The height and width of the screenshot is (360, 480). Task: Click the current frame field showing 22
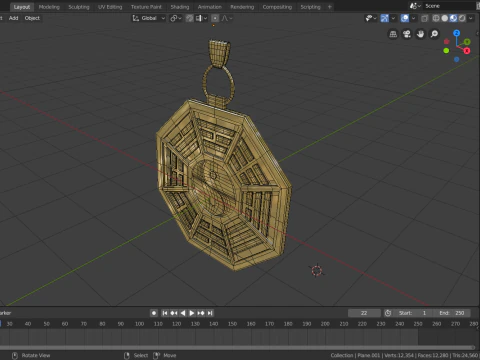[364, 313]
